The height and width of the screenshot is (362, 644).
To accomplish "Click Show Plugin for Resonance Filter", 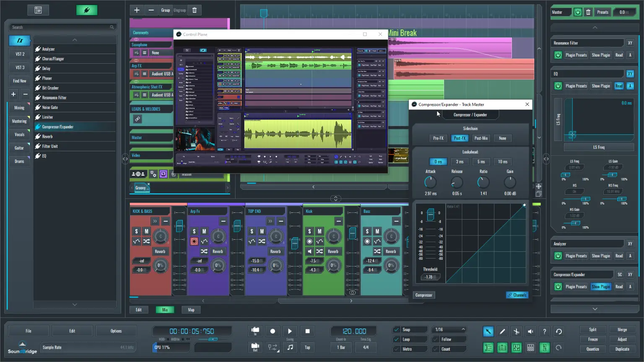I will [x=601, y=55].
